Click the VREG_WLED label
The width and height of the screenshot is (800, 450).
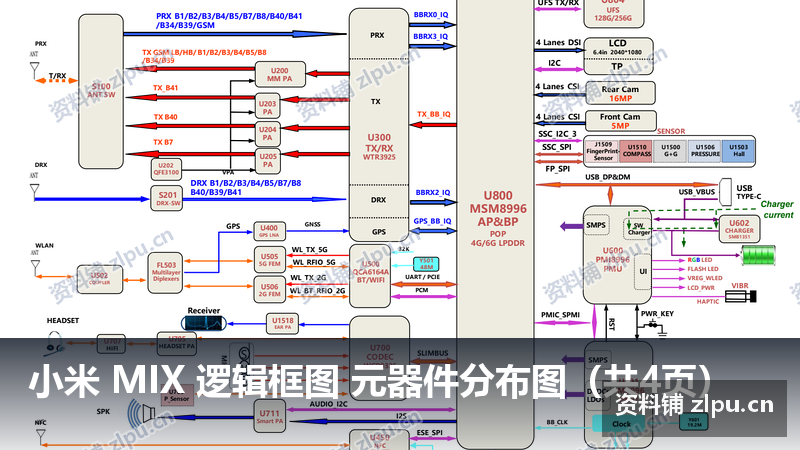(705, 278)
